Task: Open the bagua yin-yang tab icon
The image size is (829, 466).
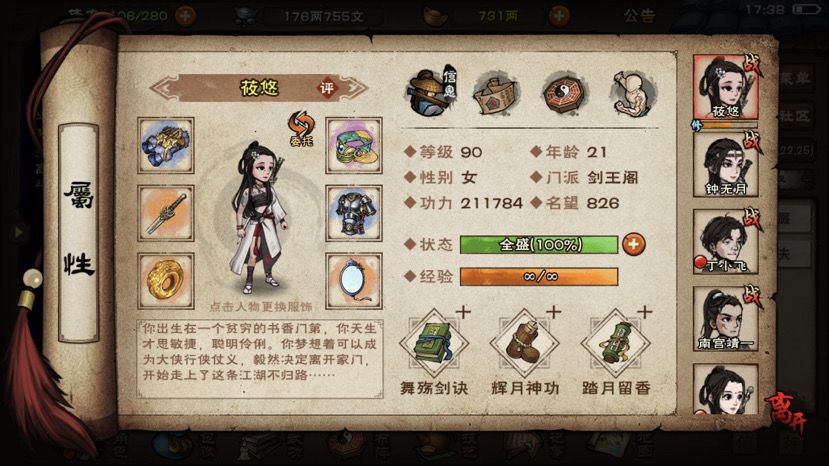Action: click(563, 94)
